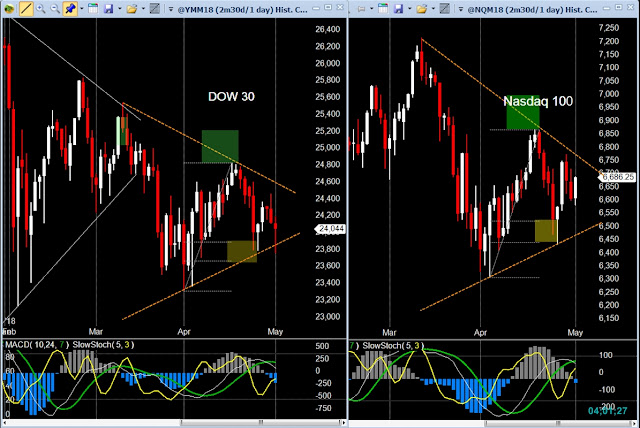640x428 pixels.
Task: Select the green box on Nasdaq chart
Action: [523, 114]
